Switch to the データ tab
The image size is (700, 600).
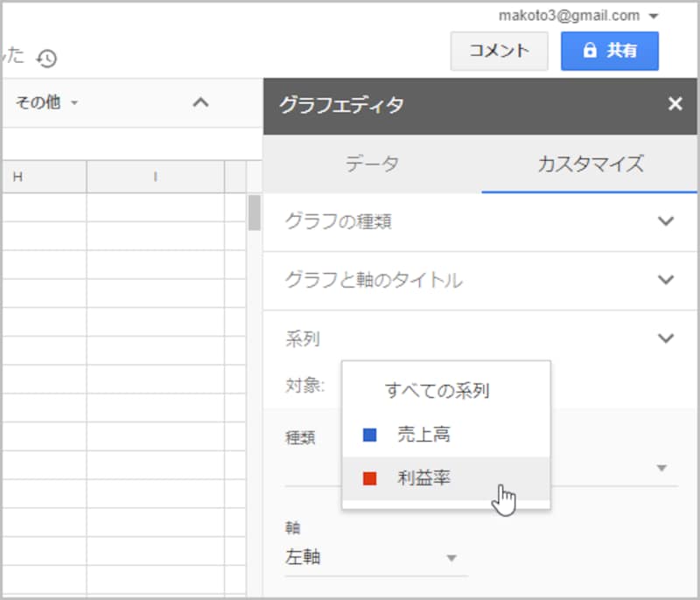click(373, 163)
